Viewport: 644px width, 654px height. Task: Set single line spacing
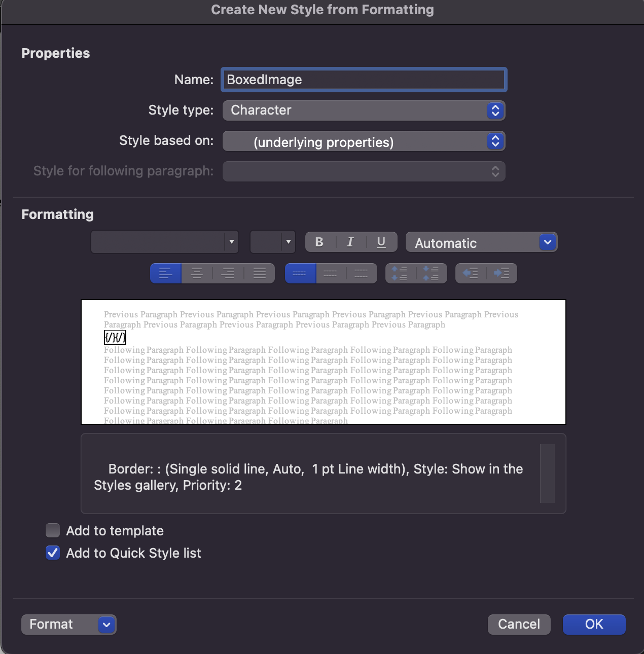[x=300, y=273]
